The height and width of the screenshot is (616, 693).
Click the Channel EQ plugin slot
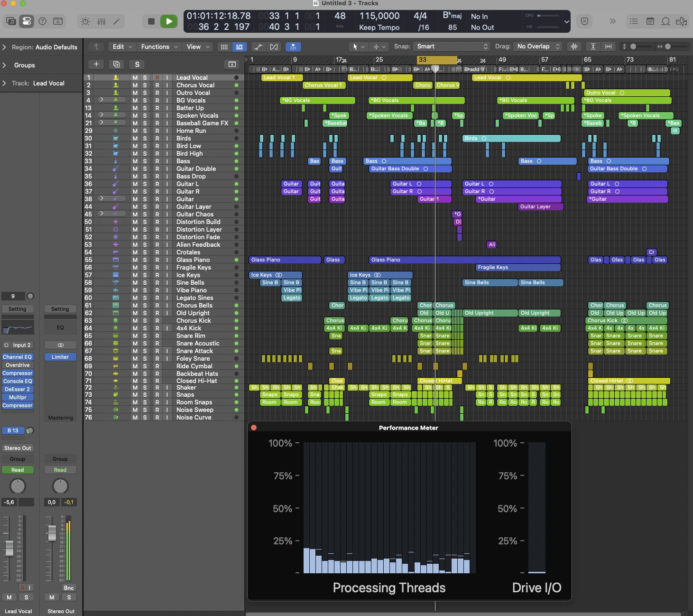point(18,357)
